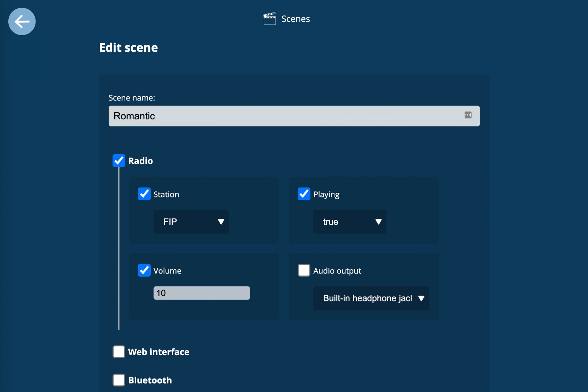This screenshot has height=392, width=588.
Task: Click the Scenes page title
Action: pyautogui.click(x=296, y=19)
